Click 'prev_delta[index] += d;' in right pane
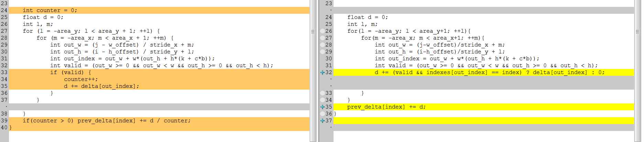This screenshot has width=644, height=142. pyautogui.click(x=386, y=107)
